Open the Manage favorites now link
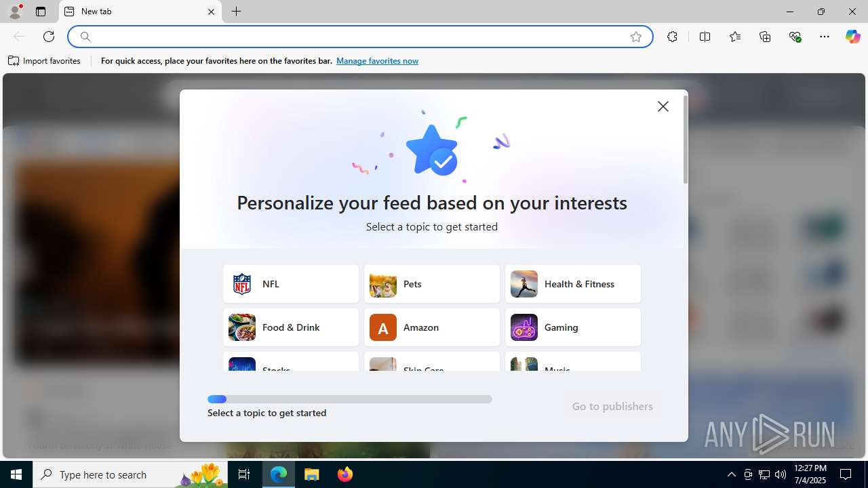This screenshot has height=488, width=868. [377, 61]
